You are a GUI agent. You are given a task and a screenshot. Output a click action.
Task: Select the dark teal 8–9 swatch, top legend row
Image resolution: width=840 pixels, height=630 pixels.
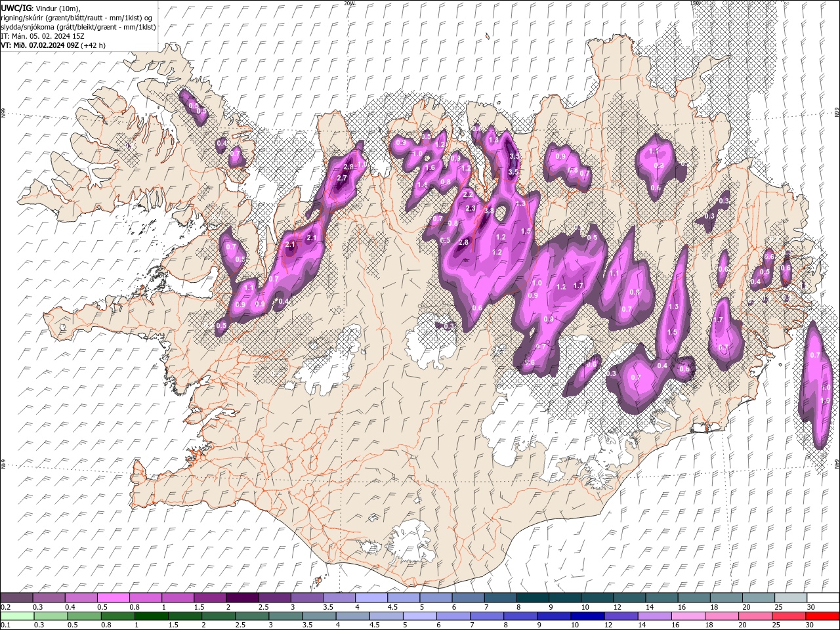tap(533, 598)
